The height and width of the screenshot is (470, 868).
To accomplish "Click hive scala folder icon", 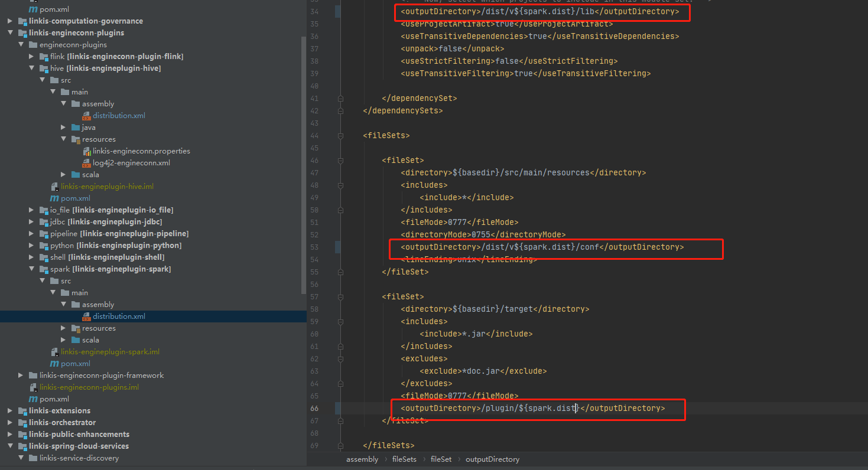I will pyautogui.click(x=76, y=175).
